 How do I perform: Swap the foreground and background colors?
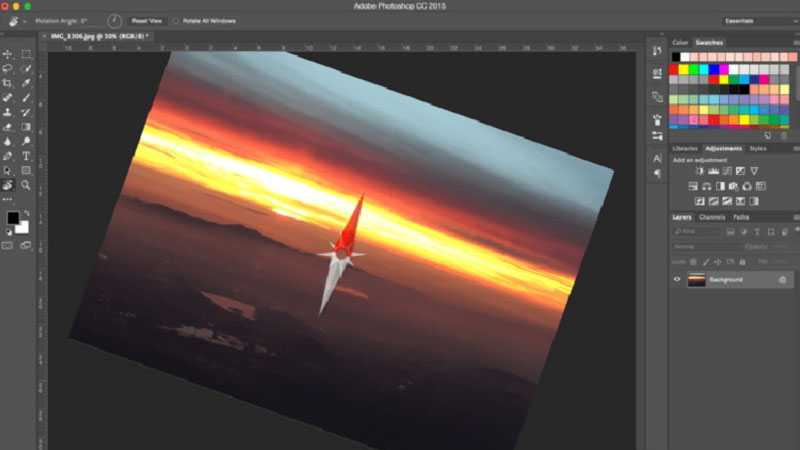coord(26,211)
